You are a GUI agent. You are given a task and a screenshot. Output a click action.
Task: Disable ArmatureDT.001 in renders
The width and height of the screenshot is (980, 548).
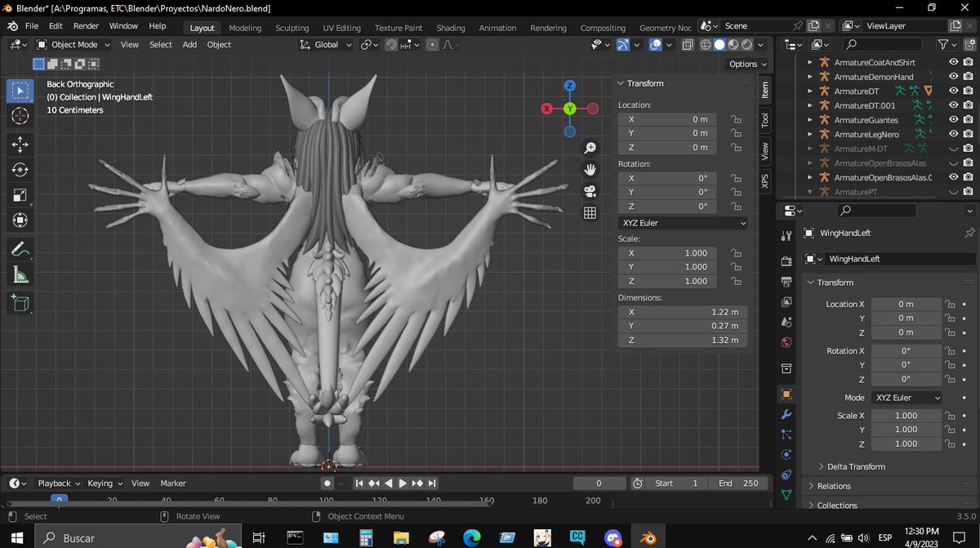click(969, 105)
